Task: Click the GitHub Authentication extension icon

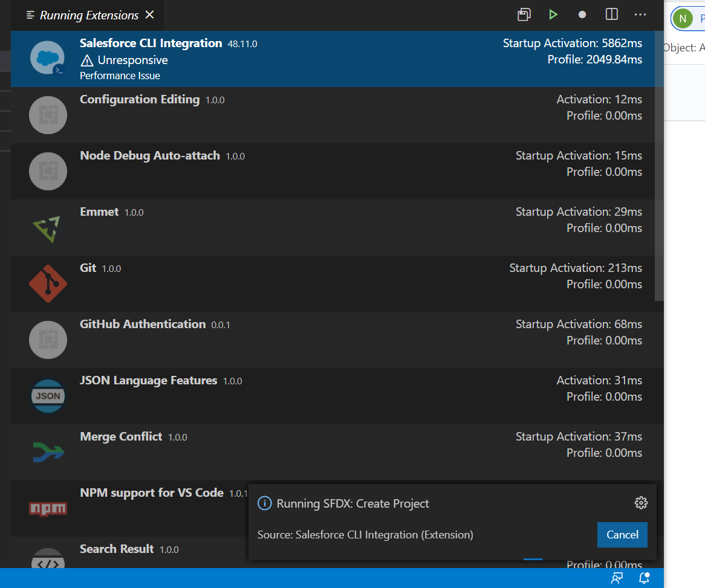Action: click(48, 340)
